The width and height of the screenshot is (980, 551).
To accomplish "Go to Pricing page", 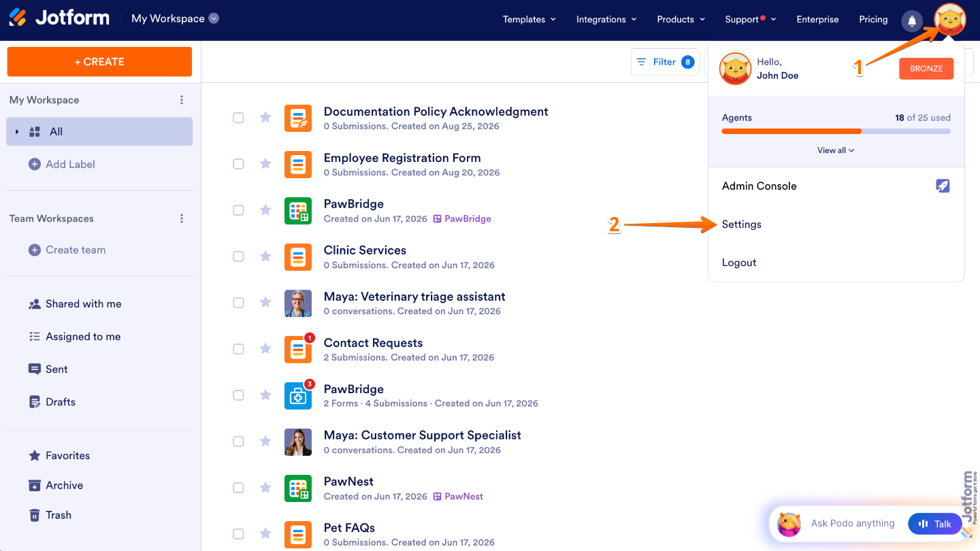I will (873, 19).
